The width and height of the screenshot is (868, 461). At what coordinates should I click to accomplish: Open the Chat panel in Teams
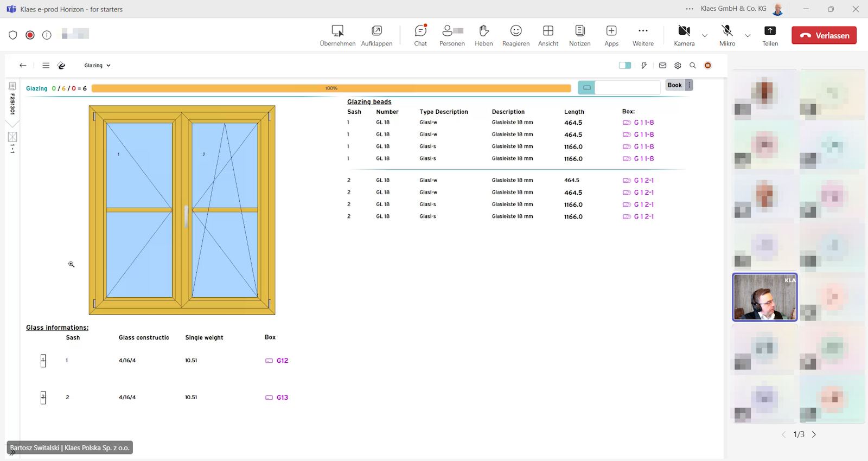420,35
